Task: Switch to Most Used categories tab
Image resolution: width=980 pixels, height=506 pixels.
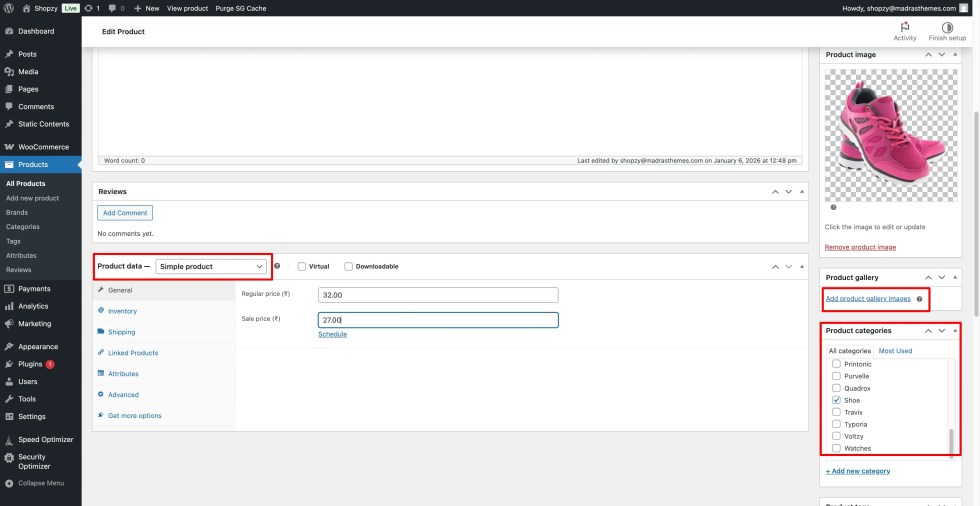Action: point(895,351)
